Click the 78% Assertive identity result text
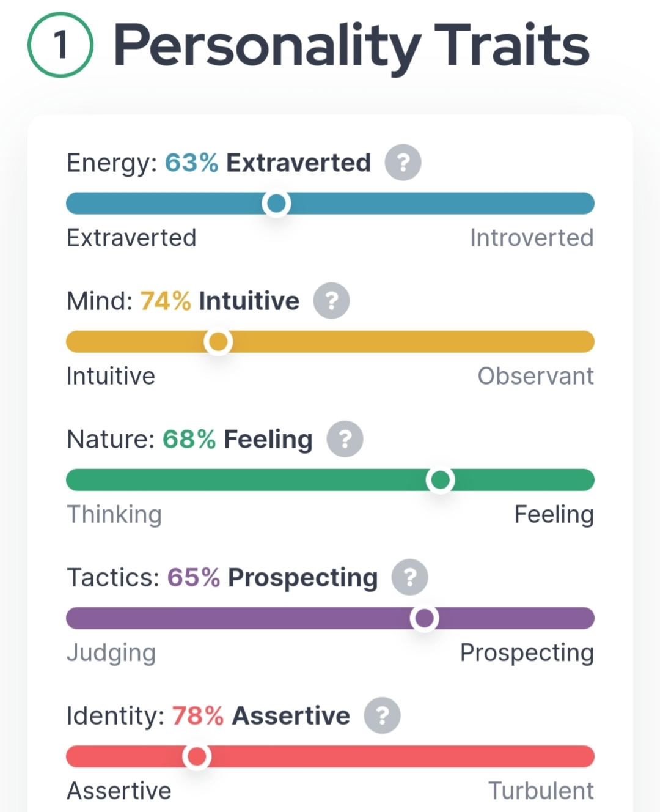This screenshot has height=812, width=660. (x=260, y=715)
